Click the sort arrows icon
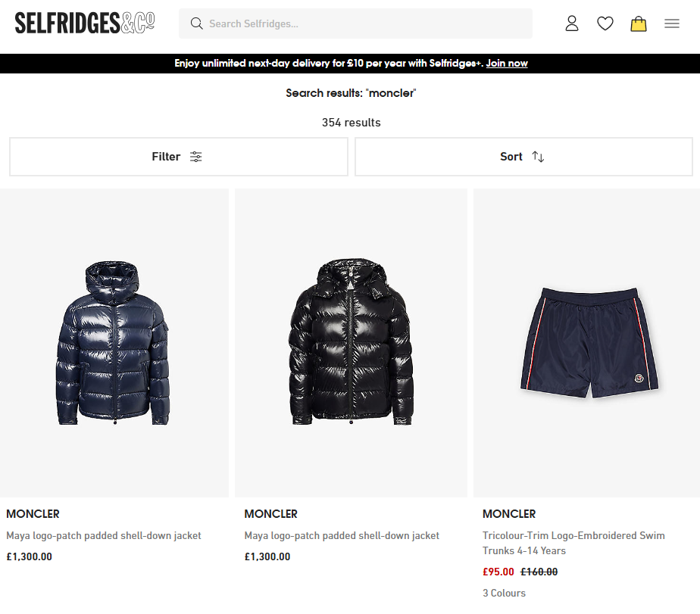The width and height of the screenshot is (700, 614). pyautogui.click(x=538, y=157)
